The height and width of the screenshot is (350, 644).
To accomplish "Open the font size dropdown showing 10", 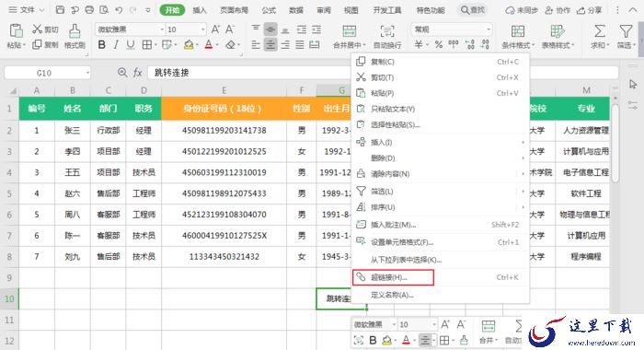I will 202,29.
